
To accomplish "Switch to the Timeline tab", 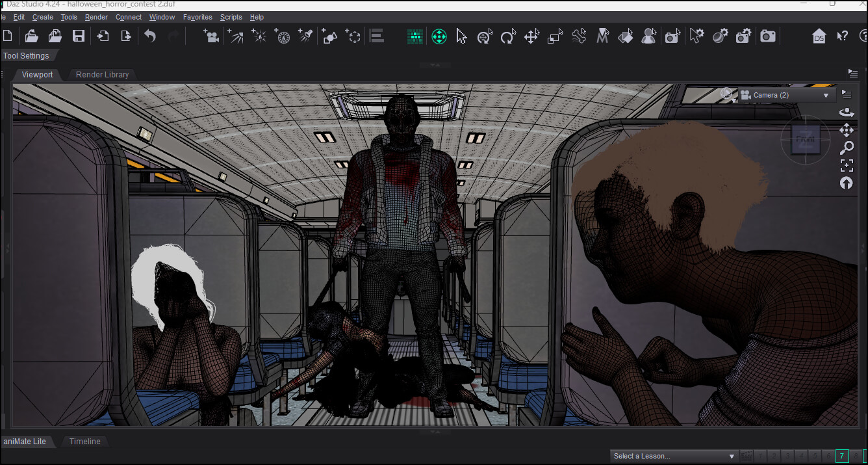I will click(85, 442).
